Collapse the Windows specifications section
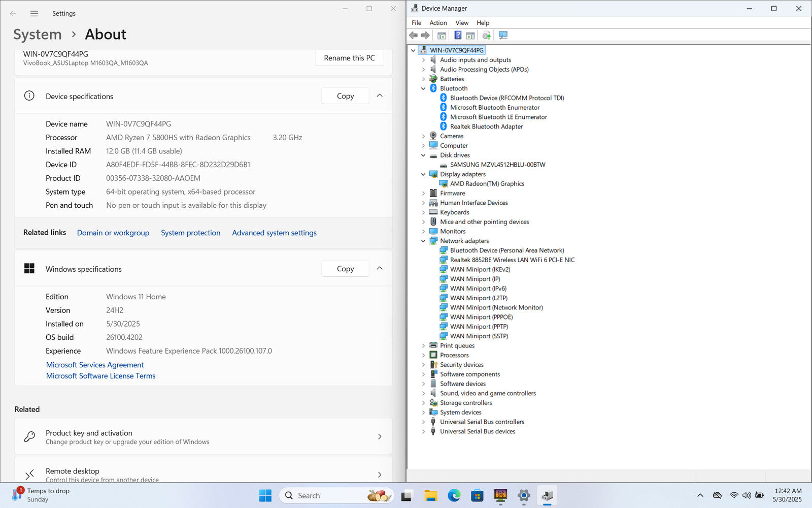Viewport: 812px width, 508px height. pyautogui.click(x=380, y=268)
